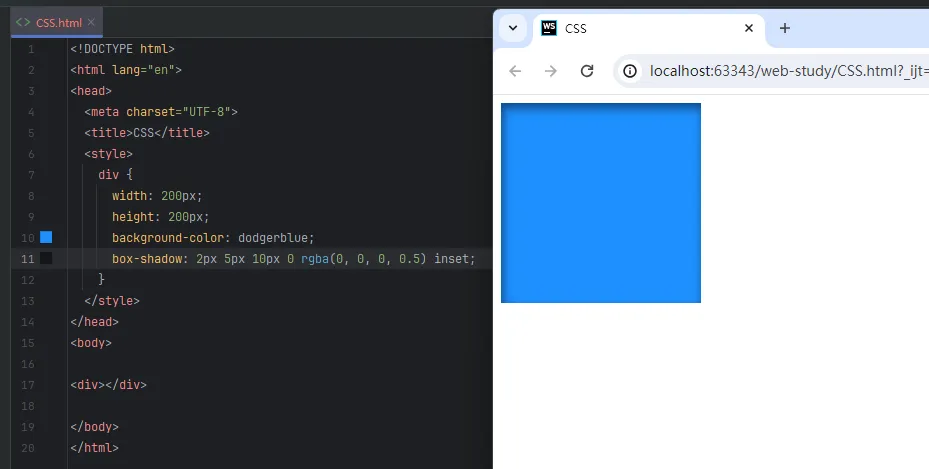Screen dimensions: 929x469
Task: Reload the localhost page
Action: coord(587,71)
